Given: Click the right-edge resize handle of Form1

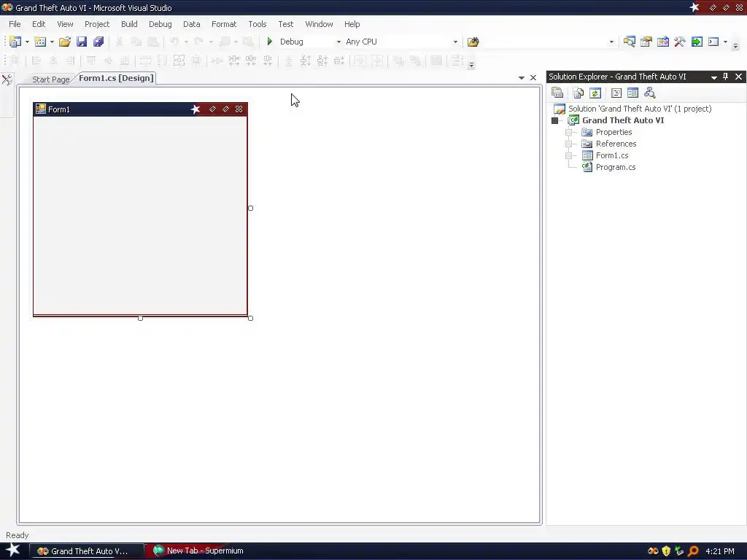Looking at the screenshot, I should click(x=251, y=208).
